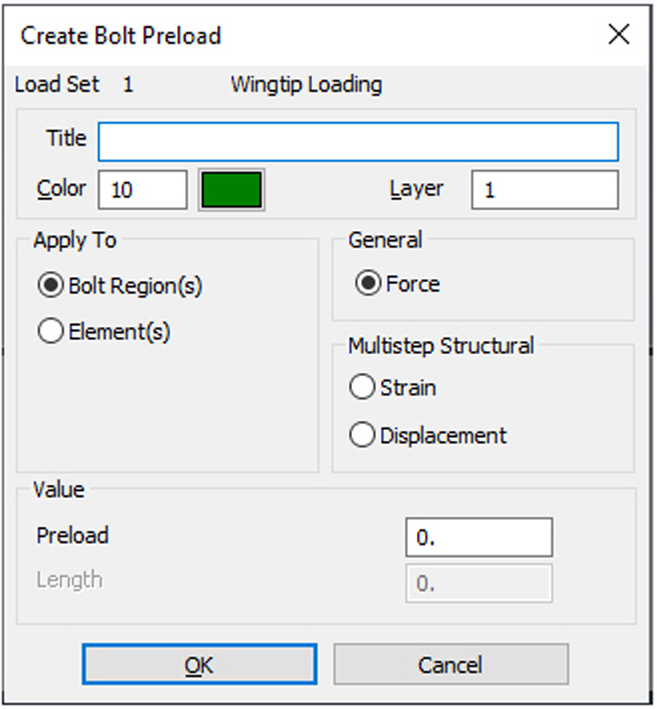Click the Preload value field
The width and height of the screenshot is (657, 709).
pyautogui.click(x=478, y=537)
